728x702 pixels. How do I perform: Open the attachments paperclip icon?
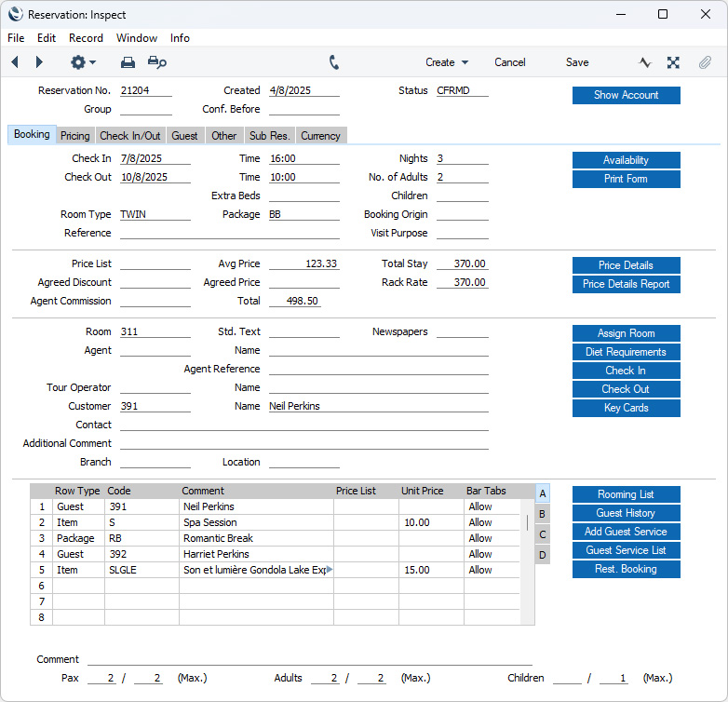coord(705,62)
